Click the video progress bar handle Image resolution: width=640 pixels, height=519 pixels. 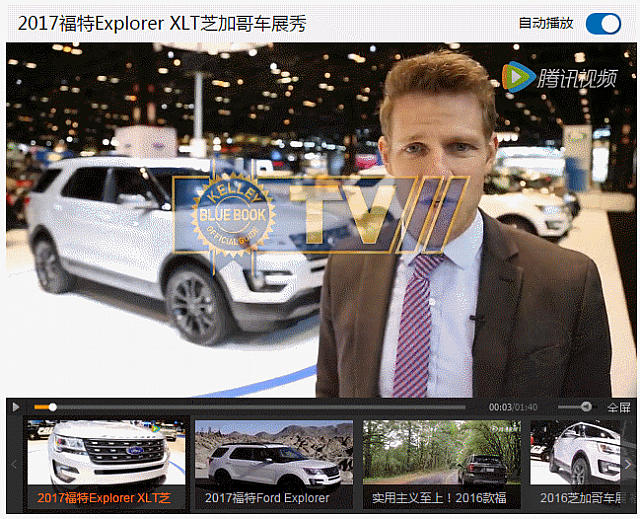[x=53, y=407]
